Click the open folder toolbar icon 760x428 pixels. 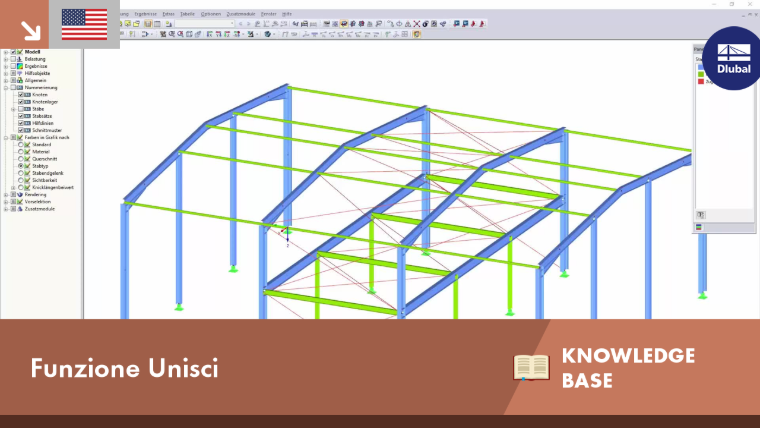point(137,24)
